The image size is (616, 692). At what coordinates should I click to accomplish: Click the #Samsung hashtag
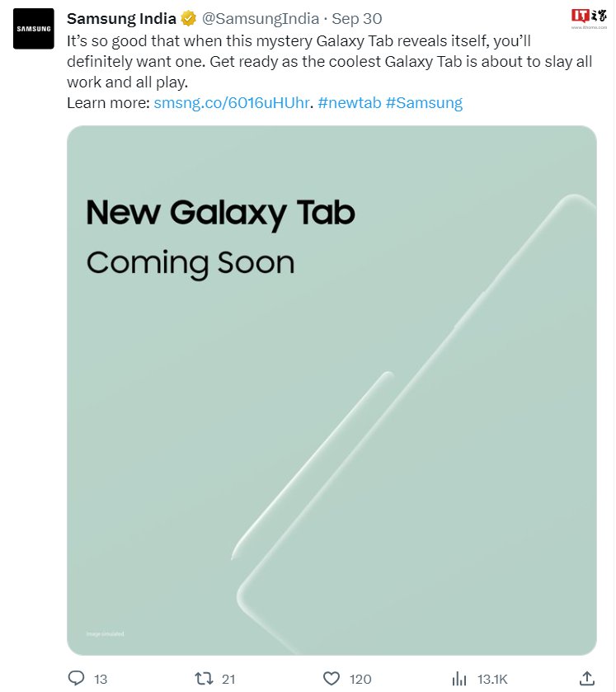(x=424, y=103)
